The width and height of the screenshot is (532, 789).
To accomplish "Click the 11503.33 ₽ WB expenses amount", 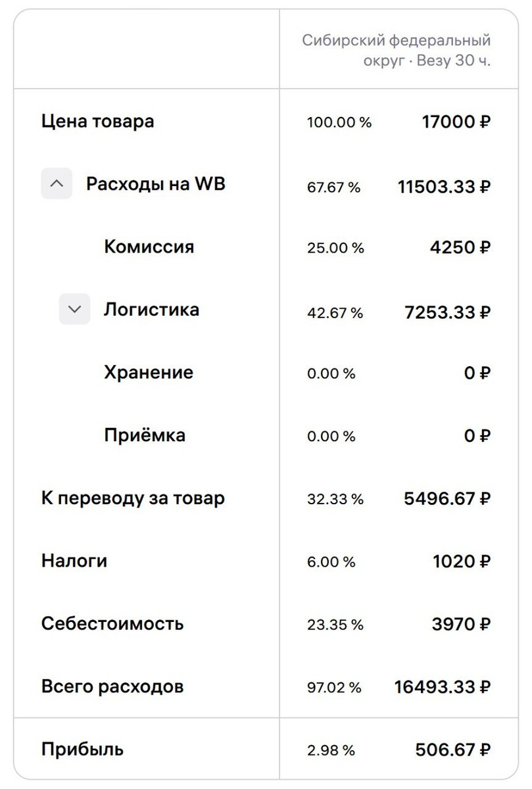I will click(x=445, y=187).
